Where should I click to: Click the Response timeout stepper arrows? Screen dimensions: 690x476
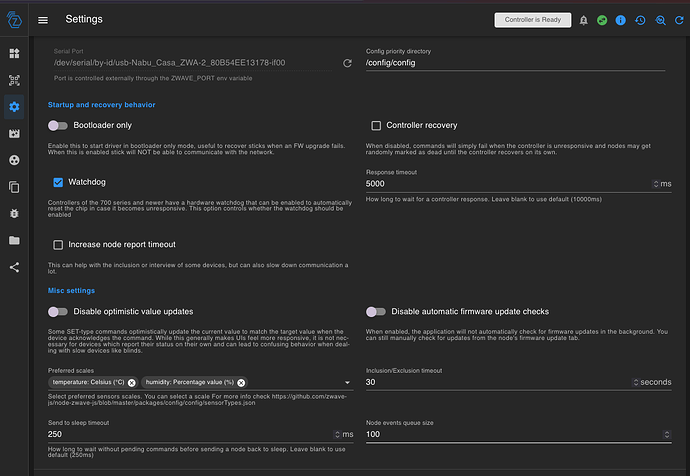click(x=656, y=184)
